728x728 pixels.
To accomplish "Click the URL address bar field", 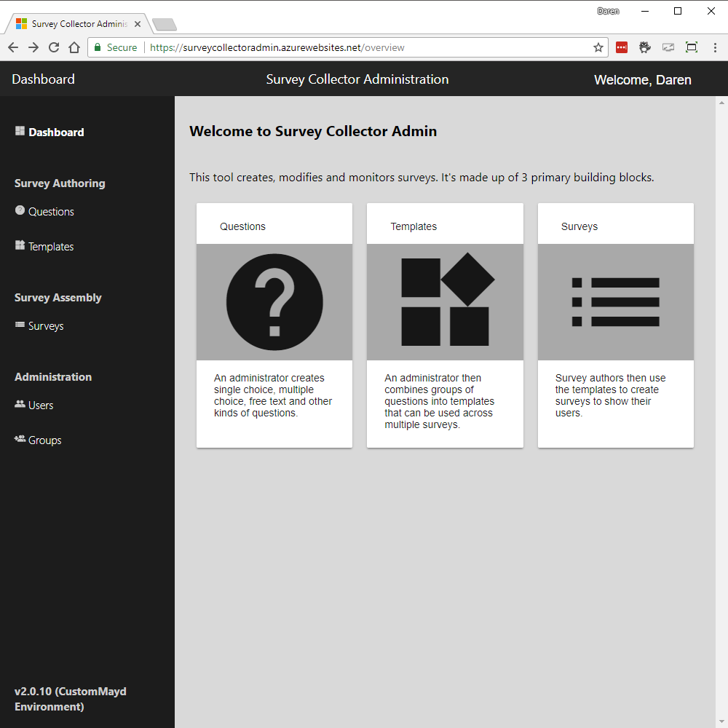I will click(348, 47).
